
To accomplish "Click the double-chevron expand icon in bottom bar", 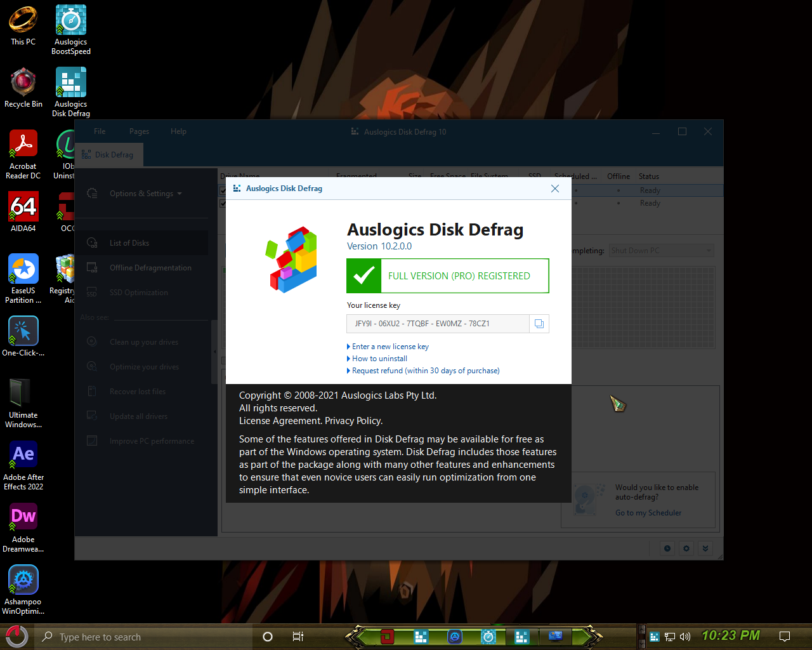I will [x=705, y=548].
